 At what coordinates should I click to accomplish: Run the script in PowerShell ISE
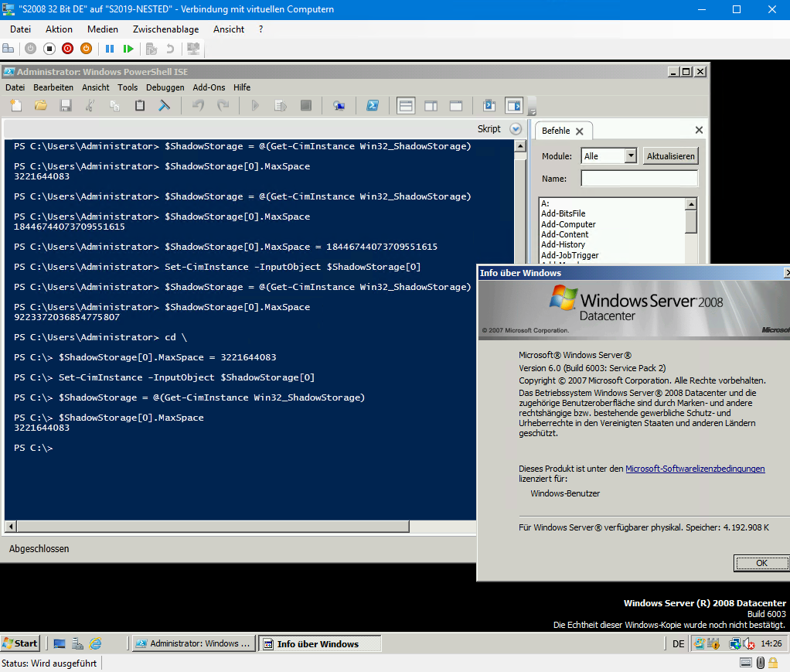pyautogui.click(x=256, y=105)
